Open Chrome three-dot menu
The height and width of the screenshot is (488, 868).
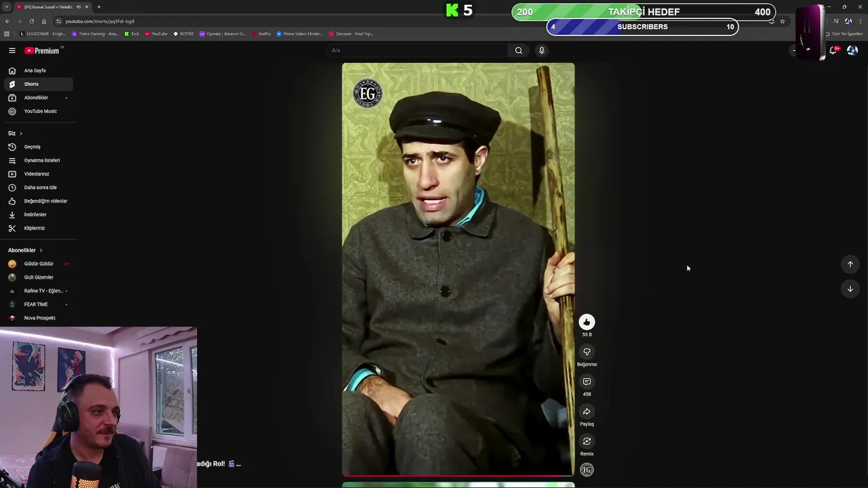[860, 21]
